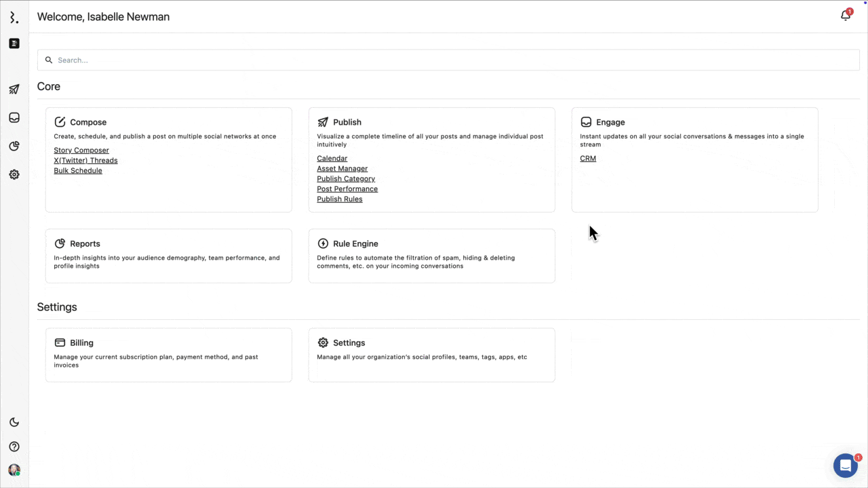Open the Calendar link under Publish
This screenshot has height=488, width=868.
(332, 159)
